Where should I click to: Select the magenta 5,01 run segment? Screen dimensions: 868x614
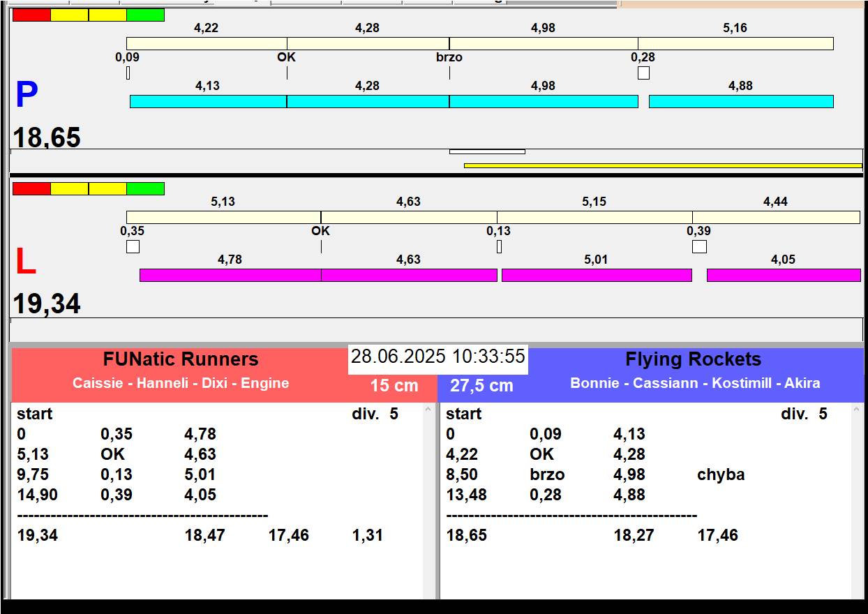(597, 276)
